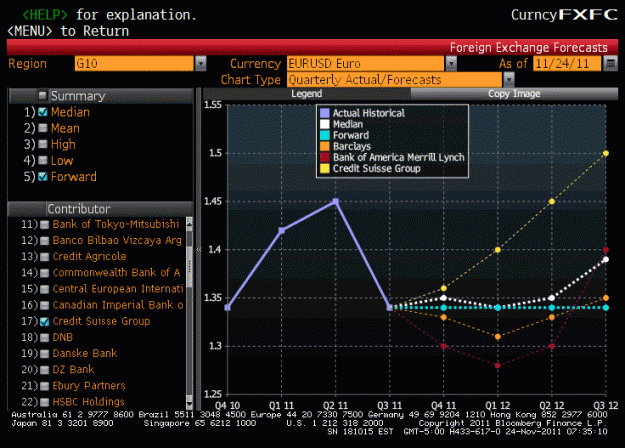Click the Quarterly Actual/Forecasts field
Image resolution: width=625 pixels, height=448 pixels.
click(x=394, y=80)
